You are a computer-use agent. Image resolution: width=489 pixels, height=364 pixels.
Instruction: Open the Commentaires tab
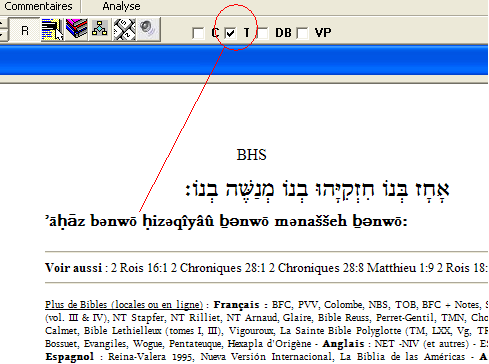click(x=38, y=6)
